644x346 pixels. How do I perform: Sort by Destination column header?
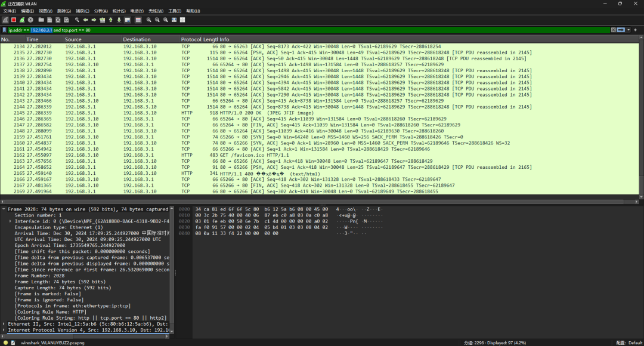pyautogui.click(x=151, y=39)
